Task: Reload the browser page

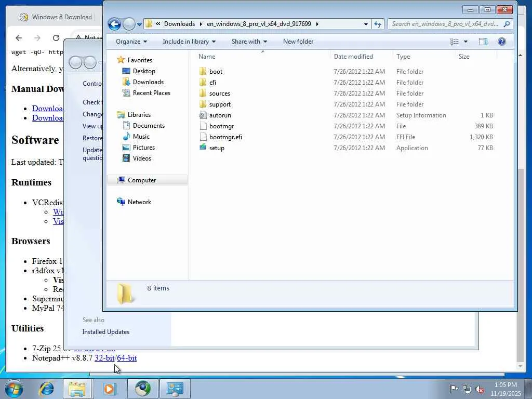Action: tap(56, 38)
